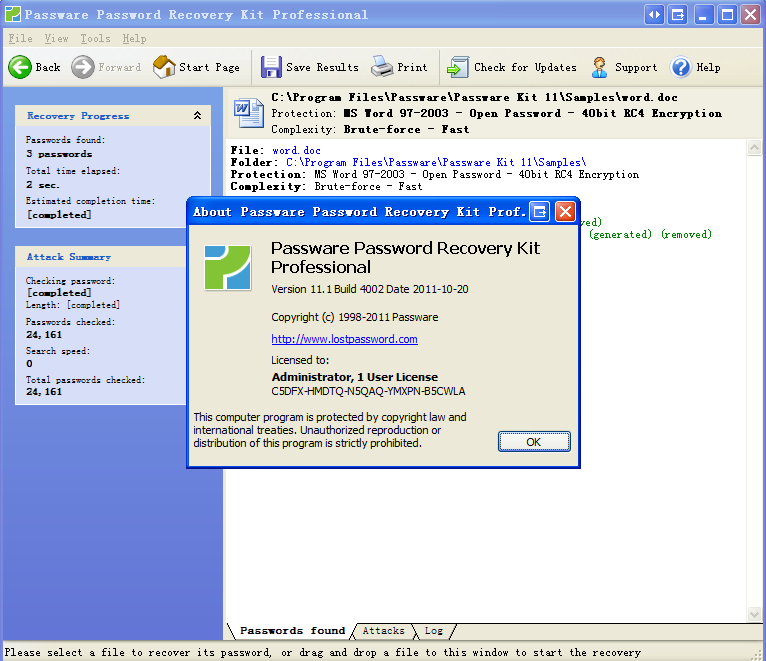This screenshot has height=661, width=766.
Task: Click OK in the About dialog
Action: (534, 442)
